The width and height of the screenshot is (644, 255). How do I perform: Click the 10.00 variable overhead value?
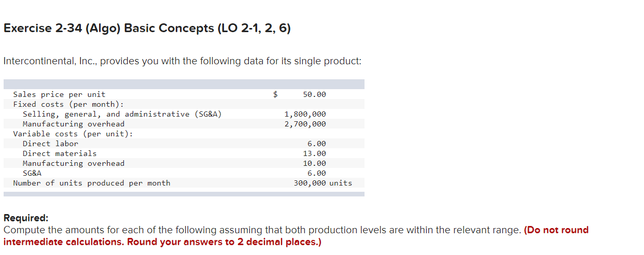(314, 163)
